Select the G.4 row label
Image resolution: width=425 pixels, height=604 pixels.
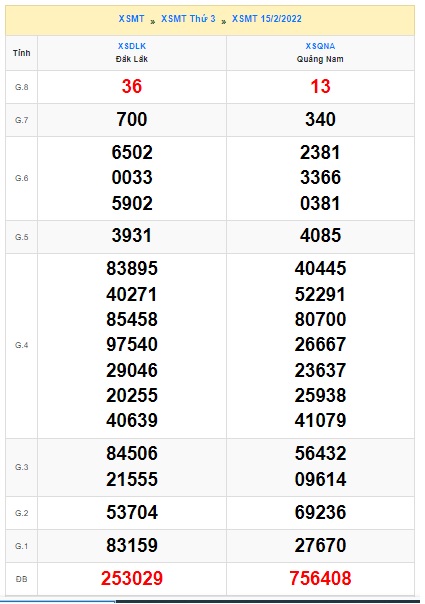pyautogui.click(x=22, y=345)
